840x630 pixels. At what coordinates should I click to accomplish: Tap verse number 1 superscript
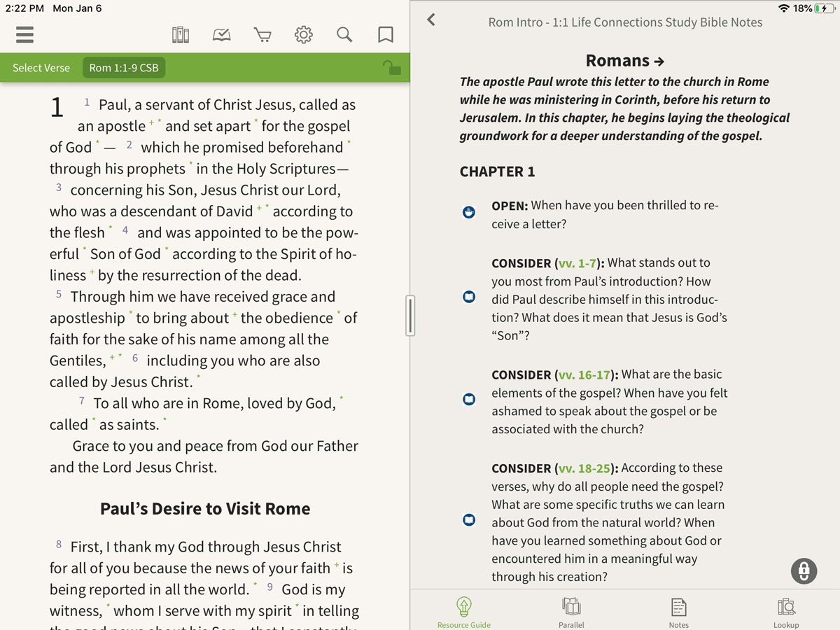point(87,102)
